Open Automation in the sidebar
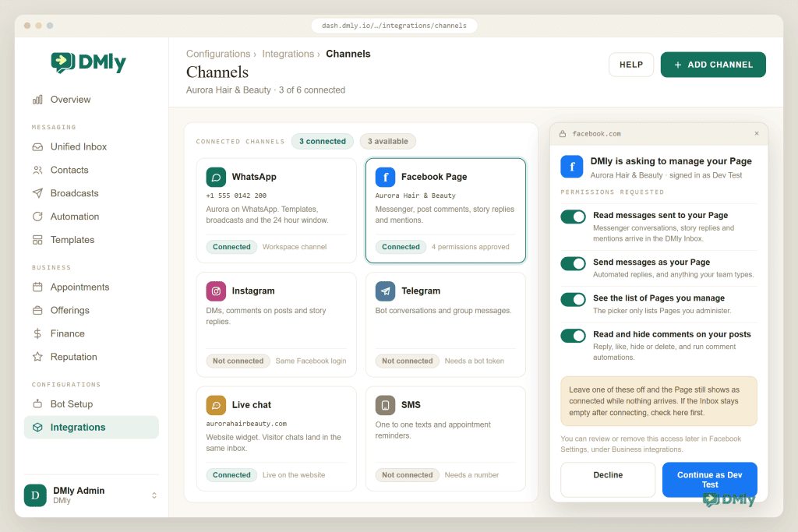This screenshot has width=798, height=532. point(91,217)
